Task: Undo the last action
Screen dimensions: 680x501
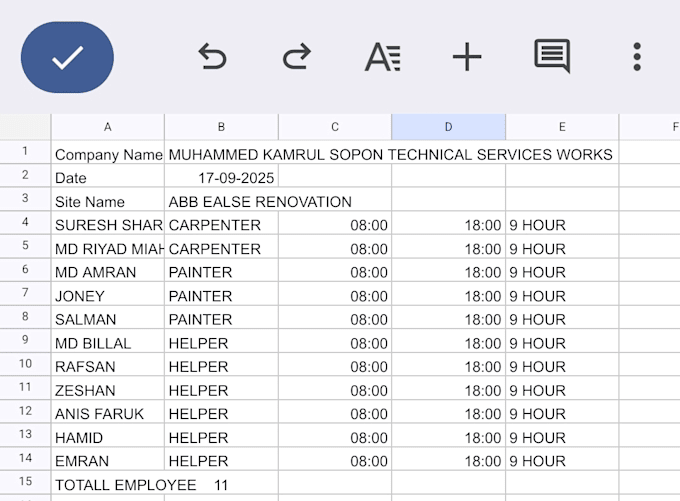Action: point(212,56)
